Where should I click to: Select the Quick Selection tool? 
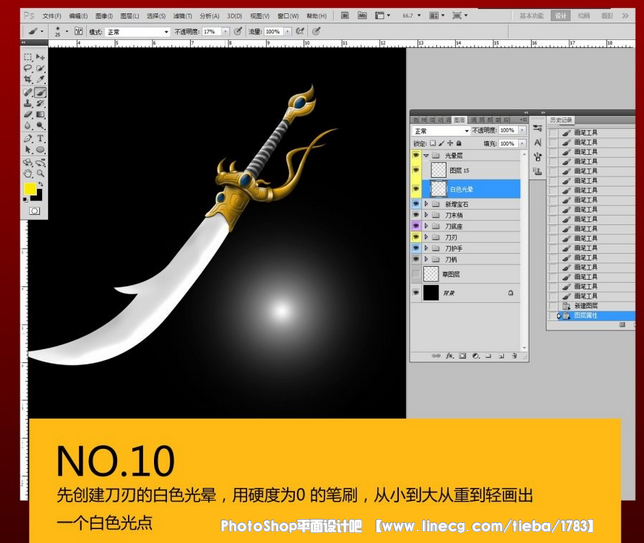[40, 68]
